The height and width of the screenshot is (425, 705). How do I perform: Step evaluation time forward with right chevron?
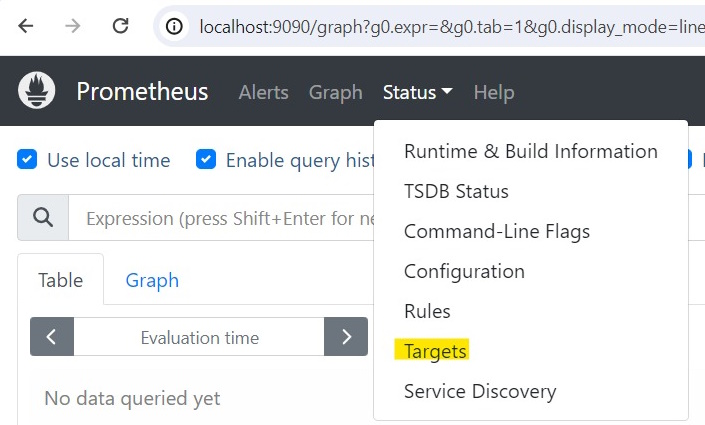tap(346, 336)
